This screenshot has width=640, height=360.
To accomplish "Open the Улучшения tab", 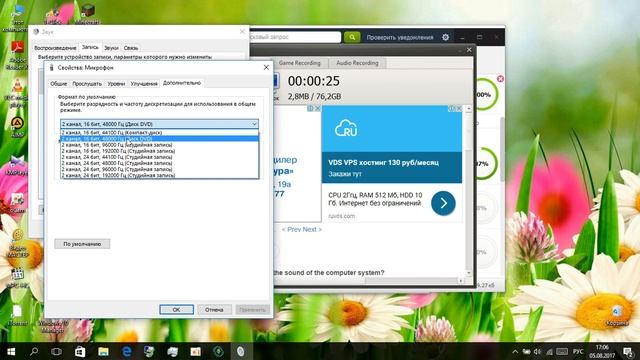I will (144, 83).
